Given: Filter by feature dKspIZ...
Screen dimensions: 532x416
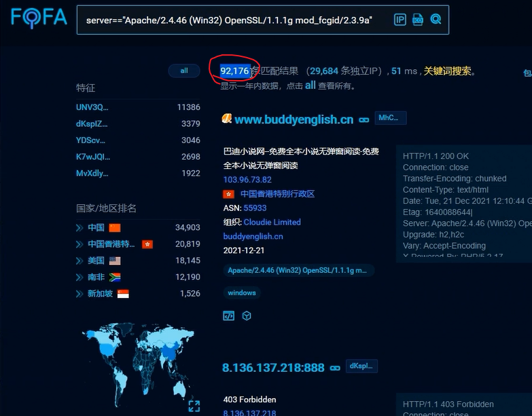Looking at the screenshot, I should coord(92,124).
